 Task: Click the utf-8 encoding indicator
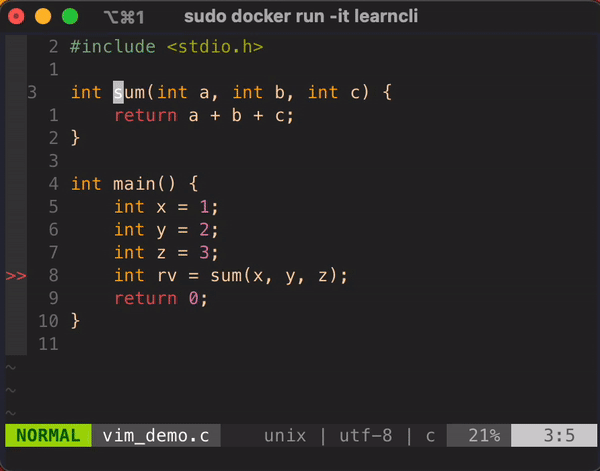click(x=366, y=436)
